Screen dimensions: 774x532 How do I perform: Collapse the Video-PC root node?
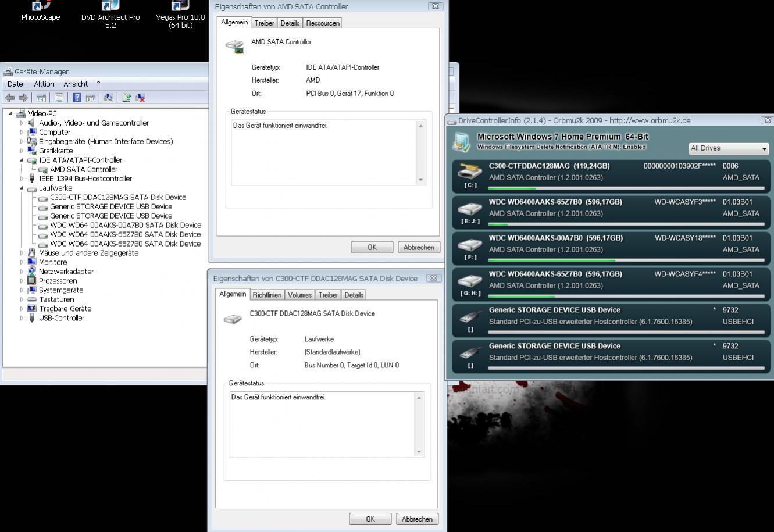point(10,113)
